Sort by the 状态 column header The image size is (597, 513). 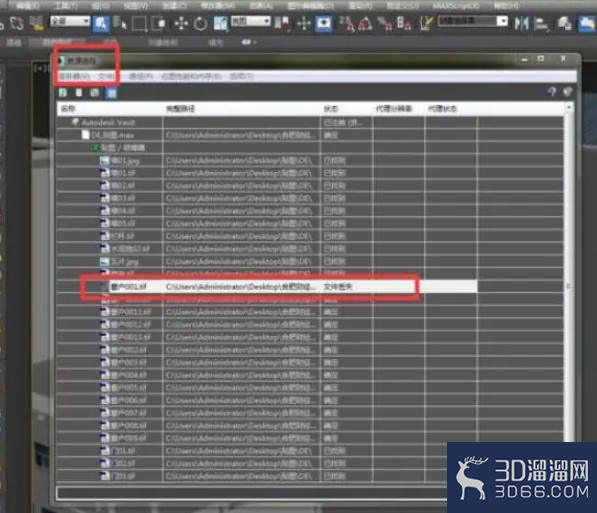[x=347, y=109]
